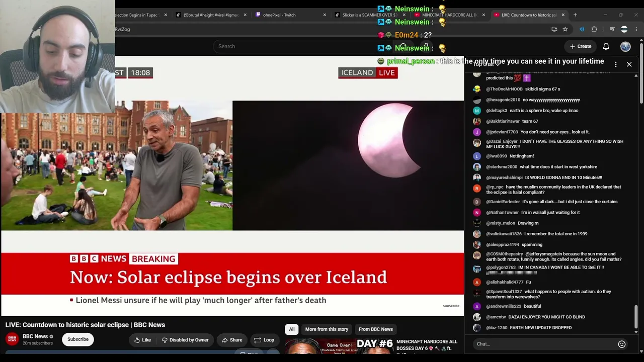Open @alishakhalid4777 chat user avatar
644x362 pixels.
(477, 282)
